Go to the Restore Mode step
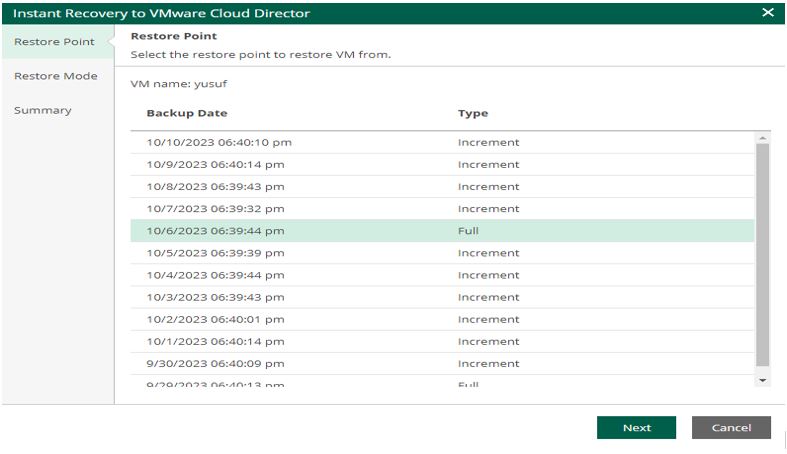The image size is (787, 454). [x=56, y=76]
